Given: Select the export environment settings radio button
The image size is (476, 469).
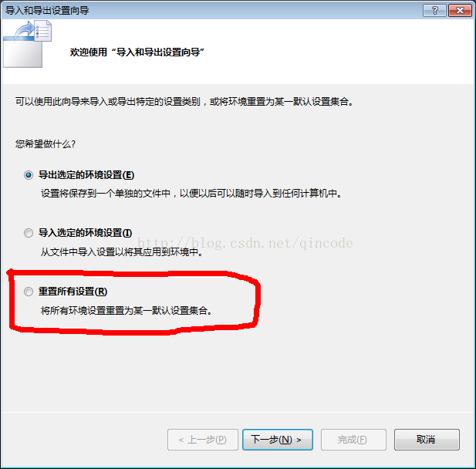Looking at the screenshot, I should [29, 175].
